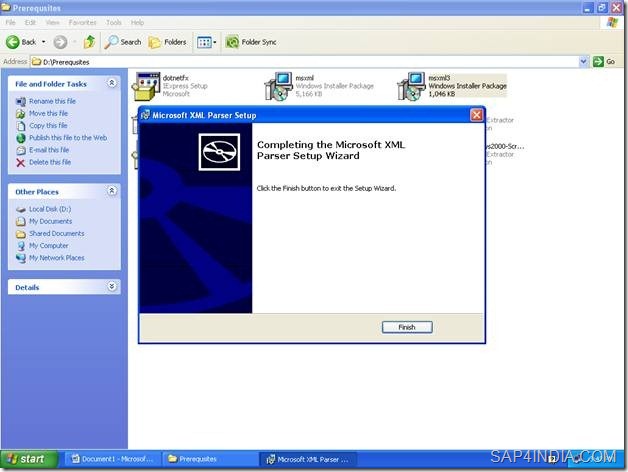Screen dimensions: 628x472
Task: Click the Finish button in Setup Wizard
Action: 407,327
